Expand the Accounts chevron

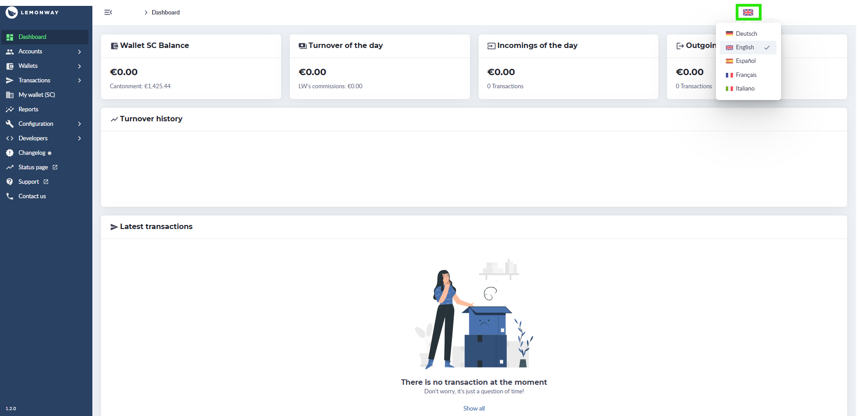[79, 52]
